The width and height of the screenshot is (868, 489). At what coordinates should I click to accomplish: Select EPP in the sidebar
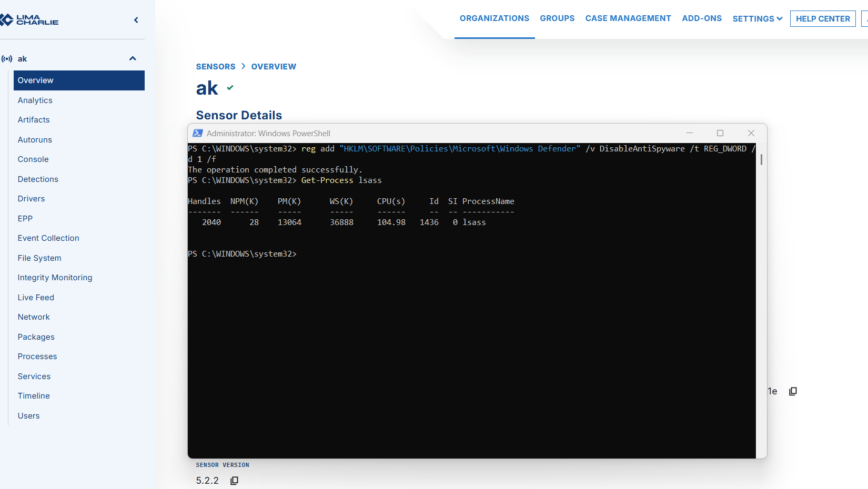pyautogui.click(x=25, y=219)
